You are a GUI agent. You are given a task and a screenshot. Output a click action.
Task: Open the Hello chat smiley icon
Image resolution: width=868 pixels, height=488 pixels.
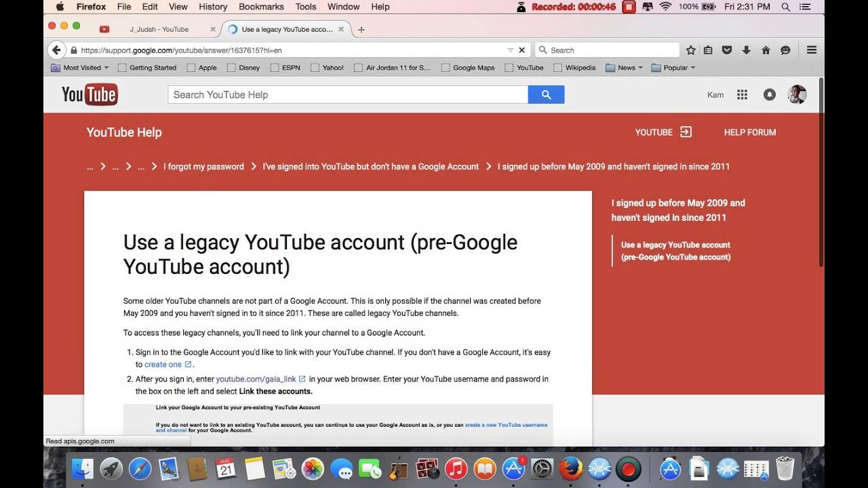pos(785,50)
